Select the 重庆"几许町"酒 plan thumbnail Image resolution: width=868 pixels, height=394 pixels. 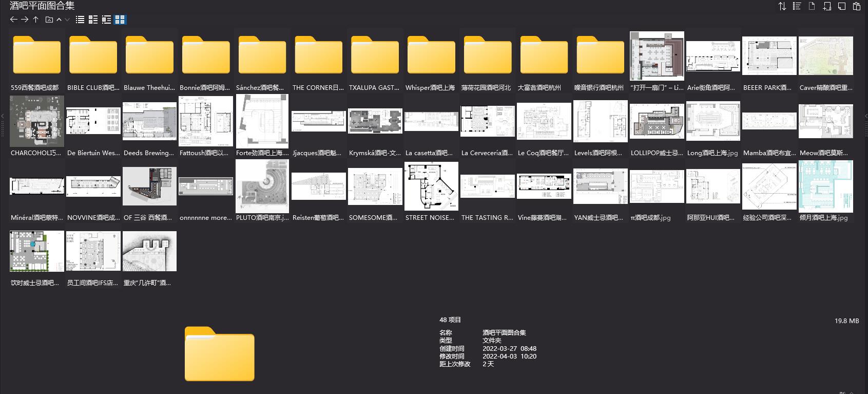(x=149, y=251)
